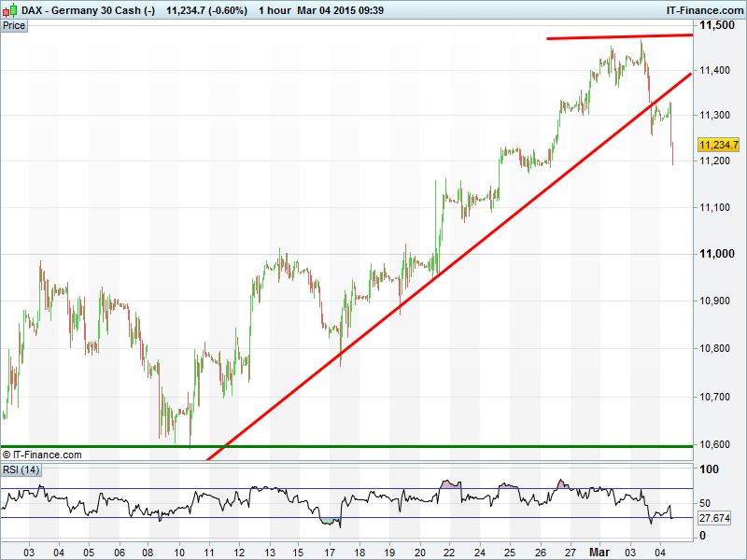Click the © IT-Finance.com copyright text
The height and width of the screenshot is (560, 747).
tap(43, 455)
